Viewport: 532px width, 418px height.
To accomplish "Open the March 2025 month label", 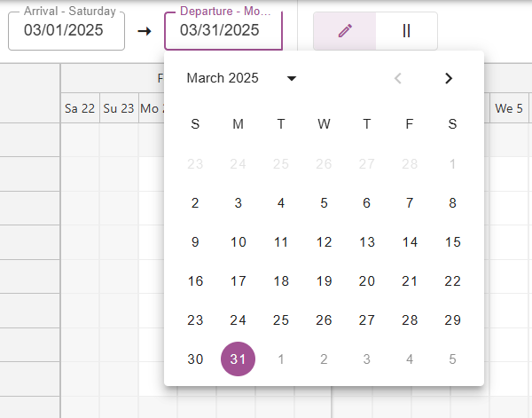I will coord(223,78).
